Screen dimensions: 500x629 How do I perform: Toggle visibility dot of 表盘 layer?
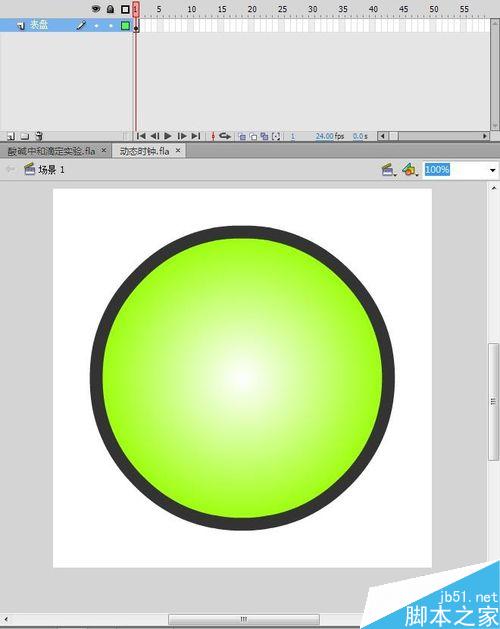pyautogui.click(x=96, y=26)
